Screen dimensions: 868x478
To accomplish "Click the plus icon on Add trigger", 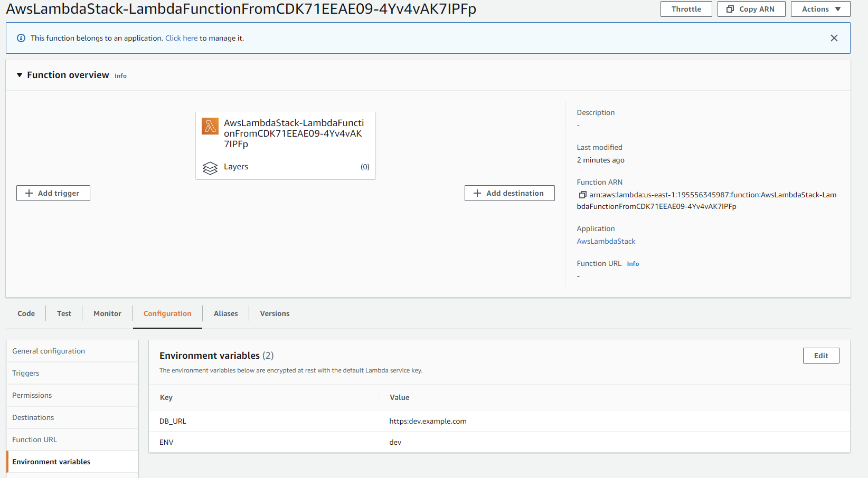I will click(x=29, y=193).
